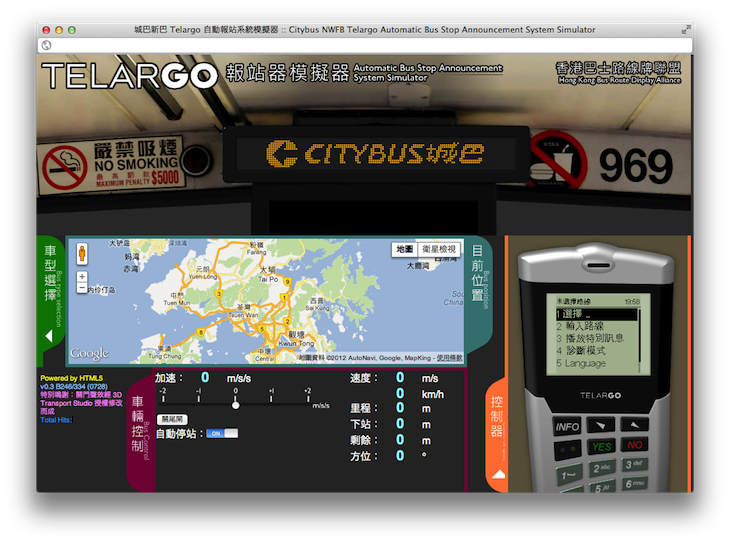Collapse the orange 控制器 controller panel arrow
This screenshot has width=730, height=543.
point(498,475)
